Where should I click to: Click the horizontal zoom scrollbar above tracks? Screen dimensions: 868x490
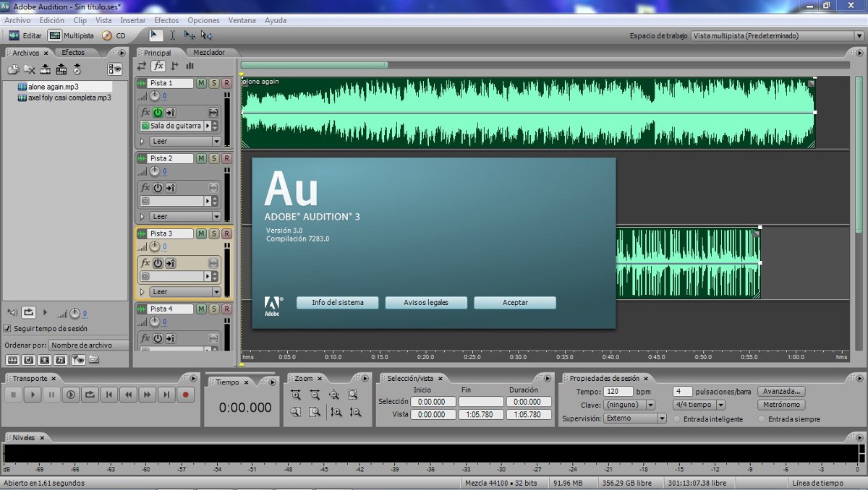pos(315,65)
